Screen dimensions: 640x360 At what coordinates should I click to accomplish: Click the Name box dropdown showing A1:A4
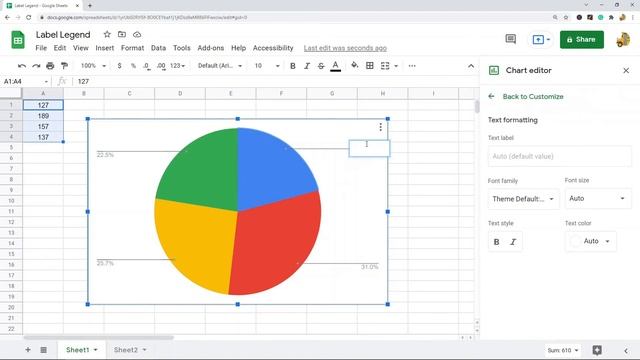[x=46, y=82]
